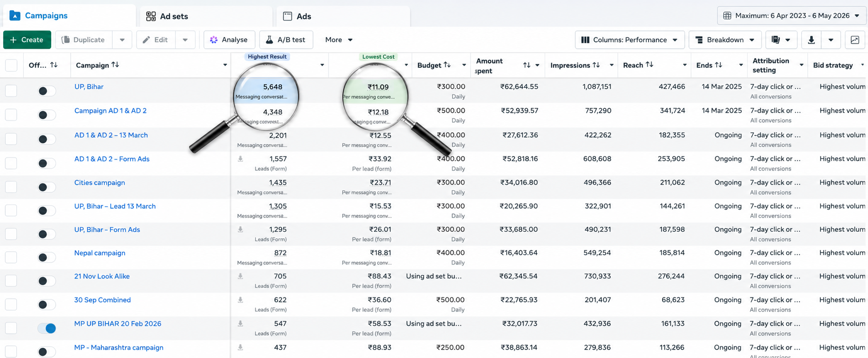The width and height of the screenshot is (868, 358).
Task: Click the export download icon
Action: pyautogui.click(x=811, y=40)
